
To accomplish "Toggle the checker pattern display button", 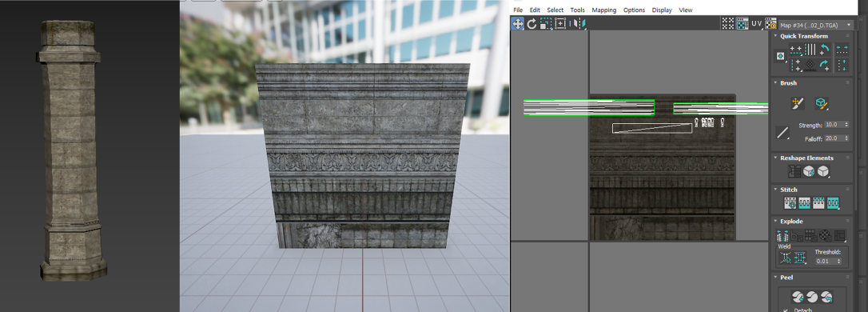I will 728,23.
